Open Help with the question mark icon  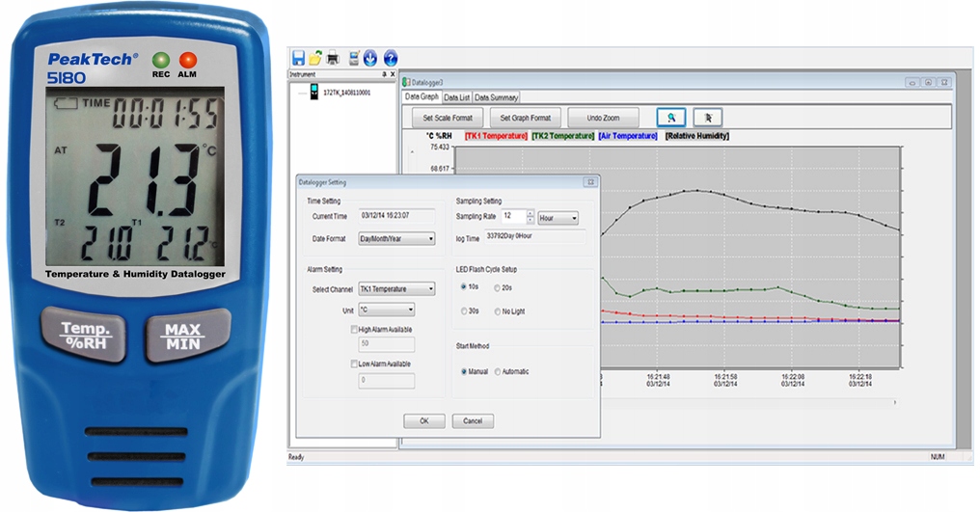[x=391, y=58]
